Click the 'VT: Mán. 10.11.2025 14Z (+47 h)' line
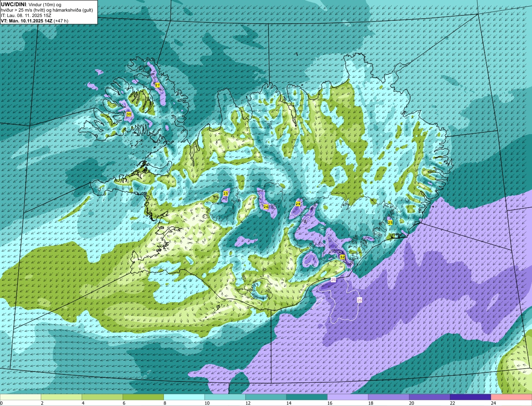This screenshot has width=532, height=406. tap(34, 21)
